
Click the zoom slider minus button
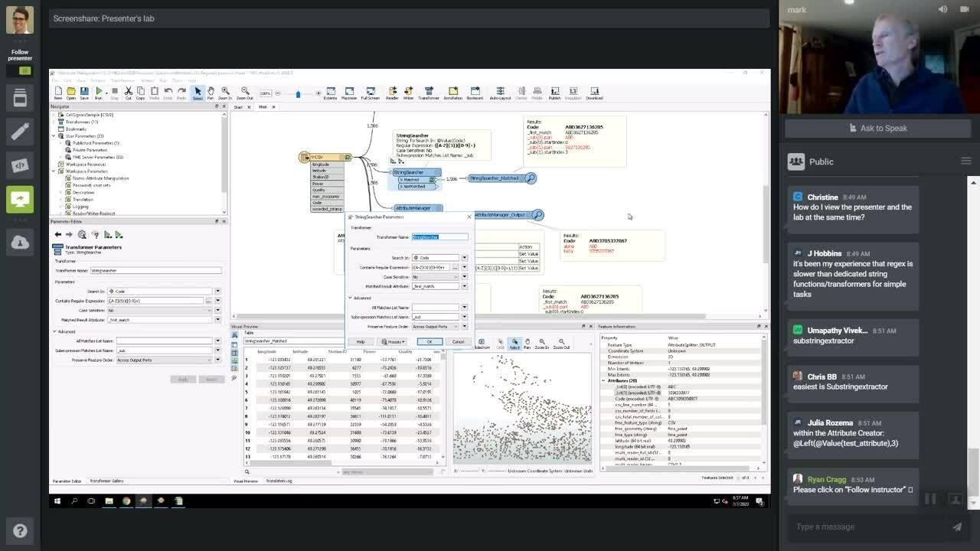click(279, 93)
